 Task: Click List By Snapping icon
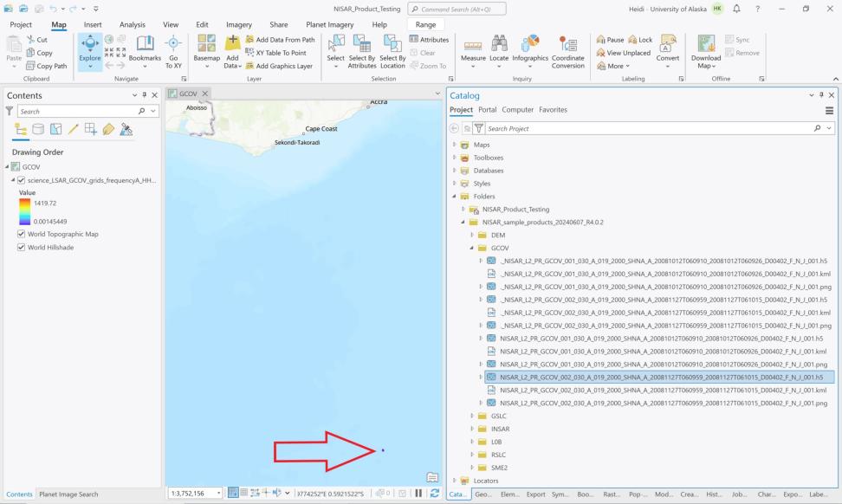pos(91,129)
